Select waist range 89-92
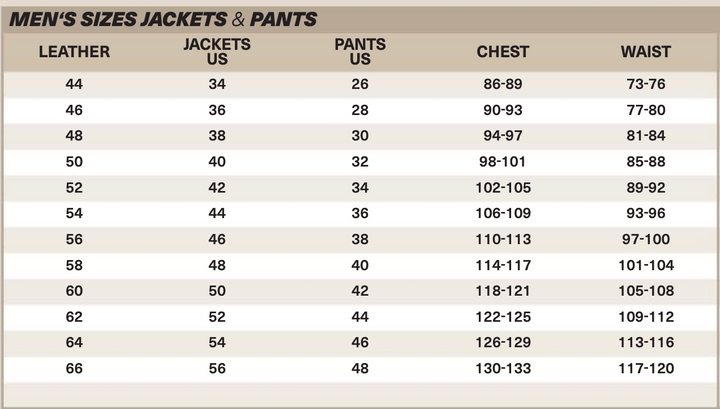720x409 pixels. 645,187
